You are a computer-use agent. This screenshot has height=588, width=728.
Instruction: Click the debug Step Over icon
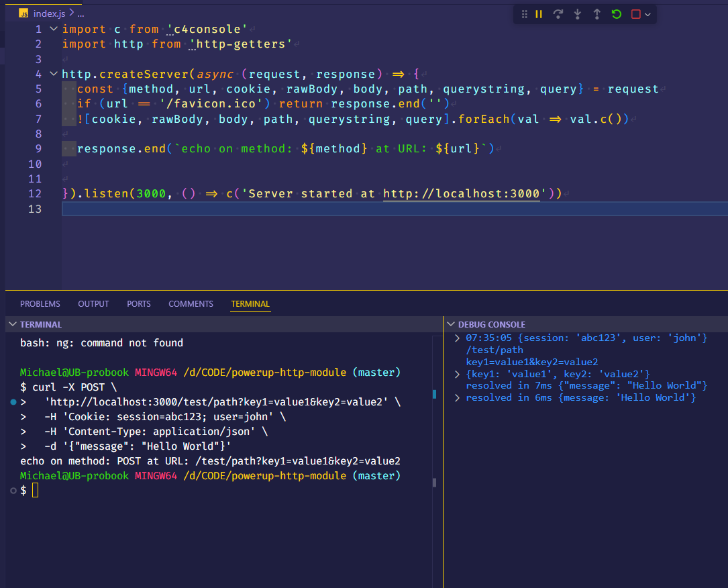point(558,14)
